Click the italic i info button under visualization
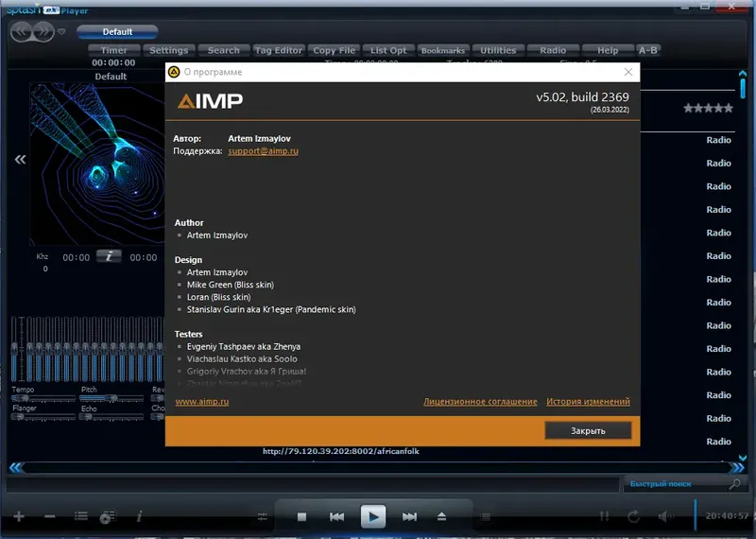 109,256
